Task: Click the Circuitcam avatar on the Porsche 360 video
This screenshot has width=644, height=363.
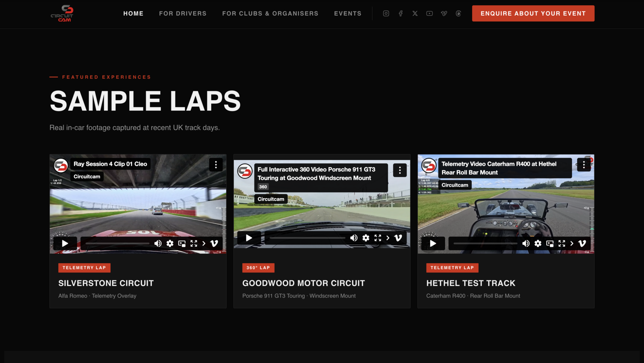Action: 245,171
